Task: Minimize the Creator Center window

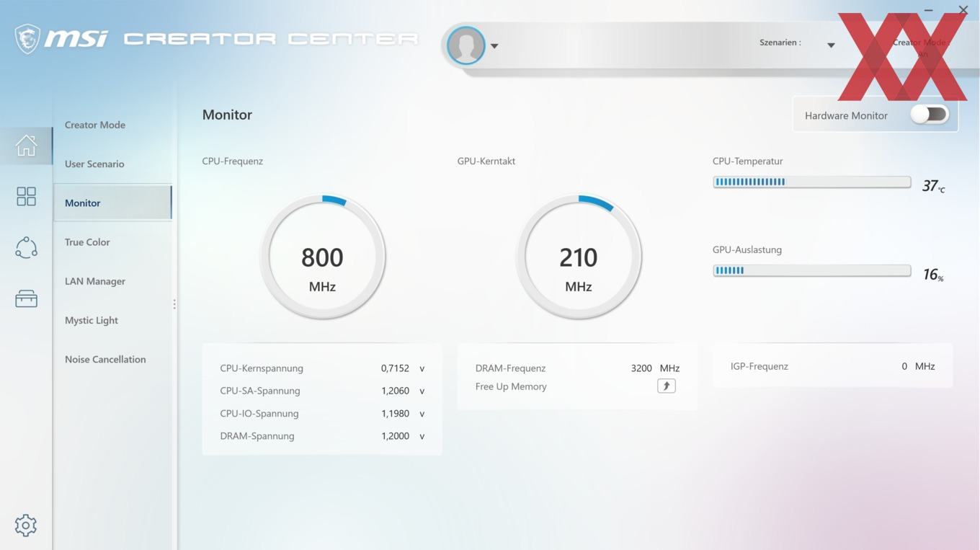Action: pos(928,10)
